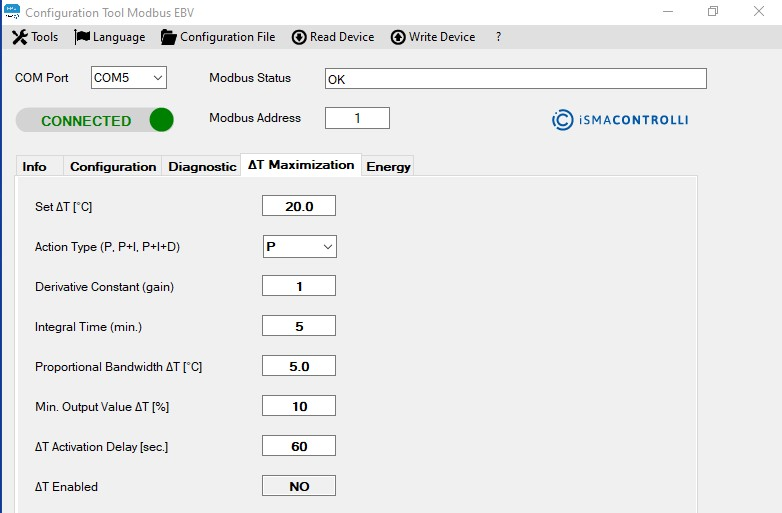This screenshot has width=782, height=513.
Task: Open the Energy tab
Action: (388, 167)
